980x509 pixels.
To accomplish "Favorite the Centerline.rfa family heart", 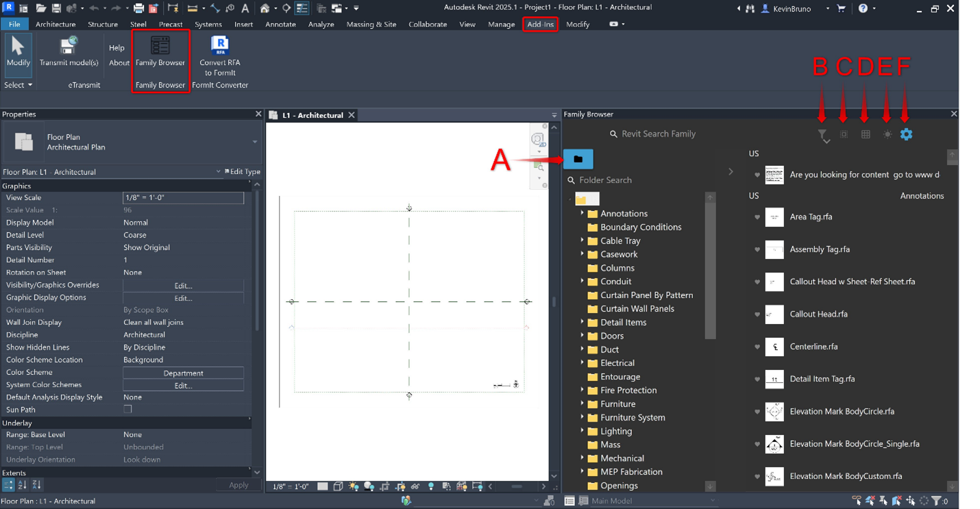I will (757, 347).
